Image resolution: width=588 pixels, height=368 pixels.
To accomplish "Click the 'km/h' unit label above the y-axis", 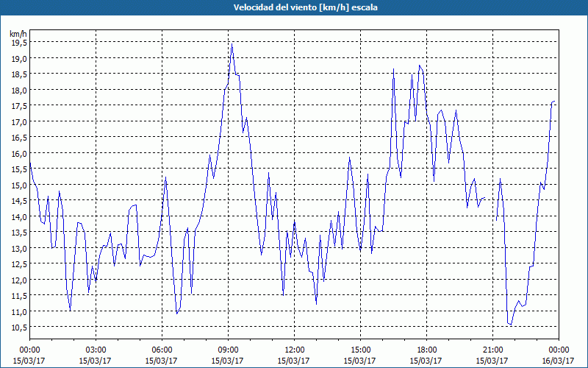I will click(18, 34).
